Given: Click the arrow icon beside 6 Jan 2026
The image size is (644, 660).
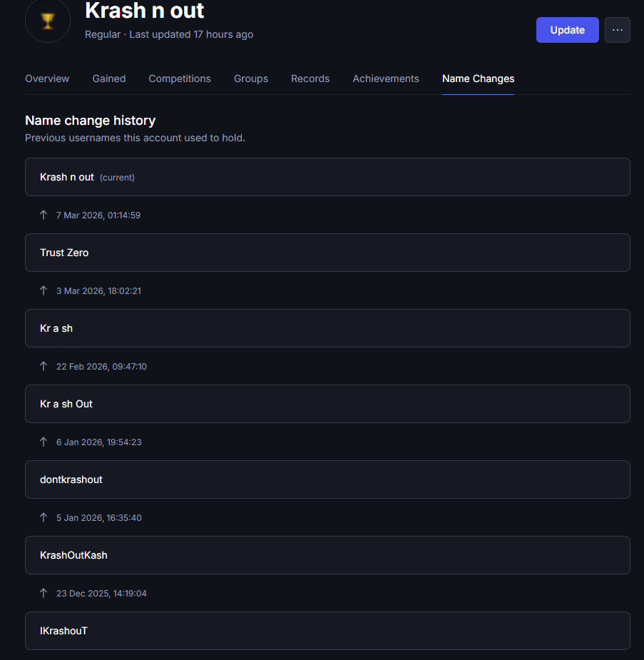Looking at the screenshot, I should tap(44, 442).
